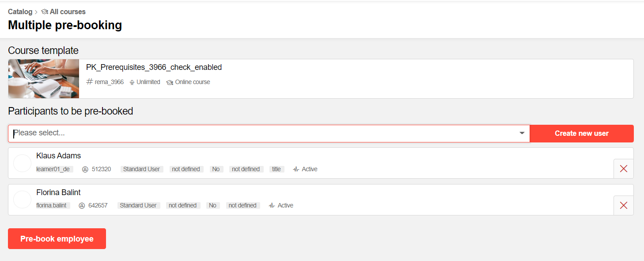644x261 pixels.
Task: Click the Create new user button
Action: pos(581,133)
